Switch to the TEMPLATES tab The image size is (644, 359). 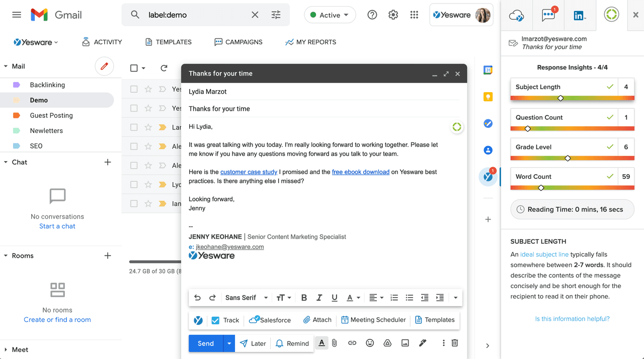tap(169, 42)
